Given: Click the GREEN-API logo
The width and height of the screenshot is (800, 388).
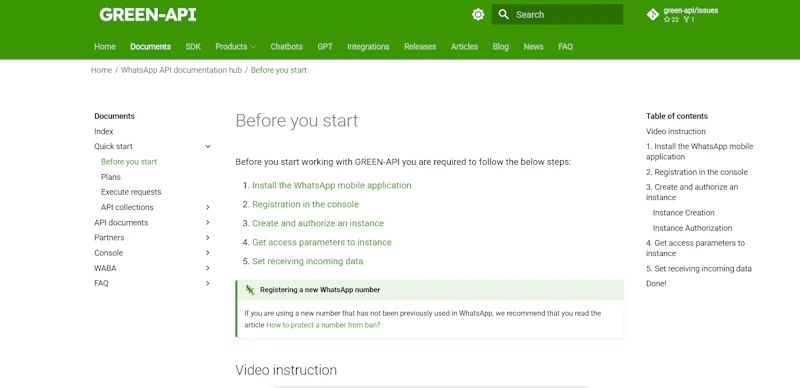Looking at the screenshot, I should [x=147, y=14].
